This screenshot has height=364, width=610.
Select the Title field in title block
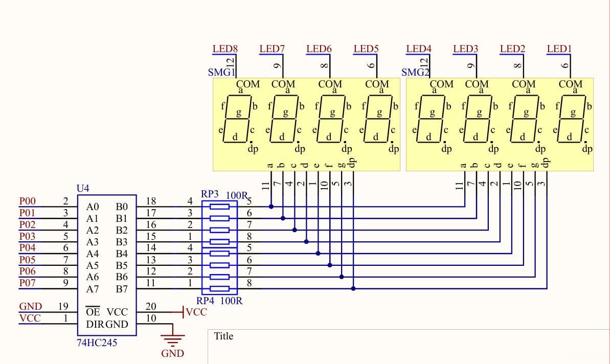223,336
